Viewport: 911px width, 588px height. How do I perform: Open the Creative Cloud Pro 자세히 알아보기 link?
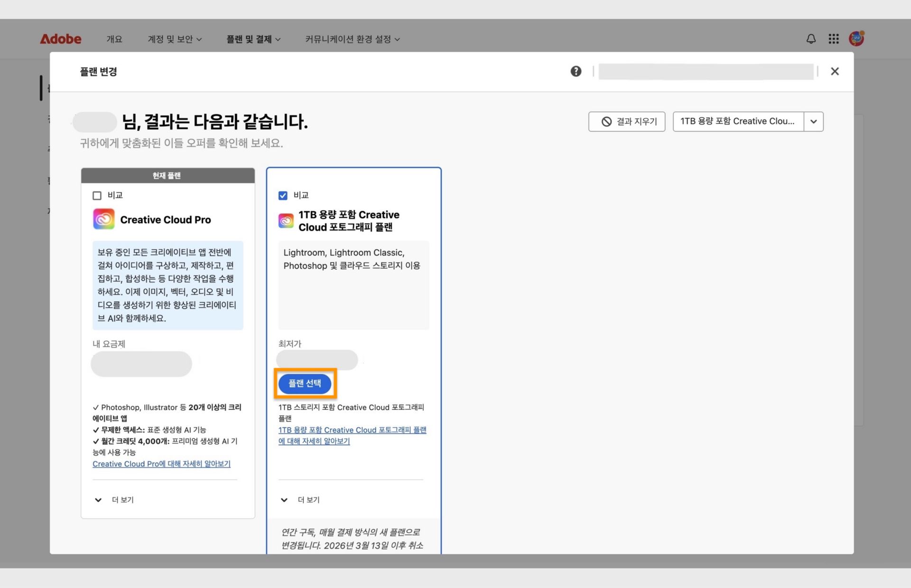[x=161, y=464]
